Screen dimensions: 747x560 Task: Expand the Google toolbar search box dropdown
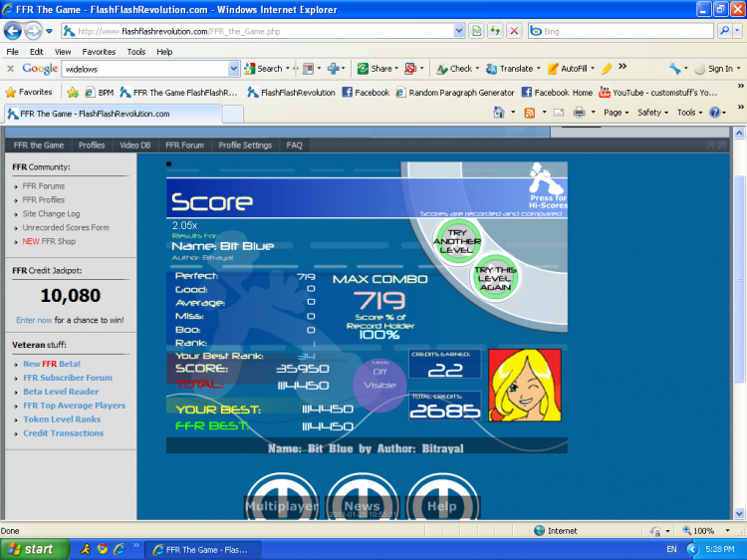[x=234, y=69]
